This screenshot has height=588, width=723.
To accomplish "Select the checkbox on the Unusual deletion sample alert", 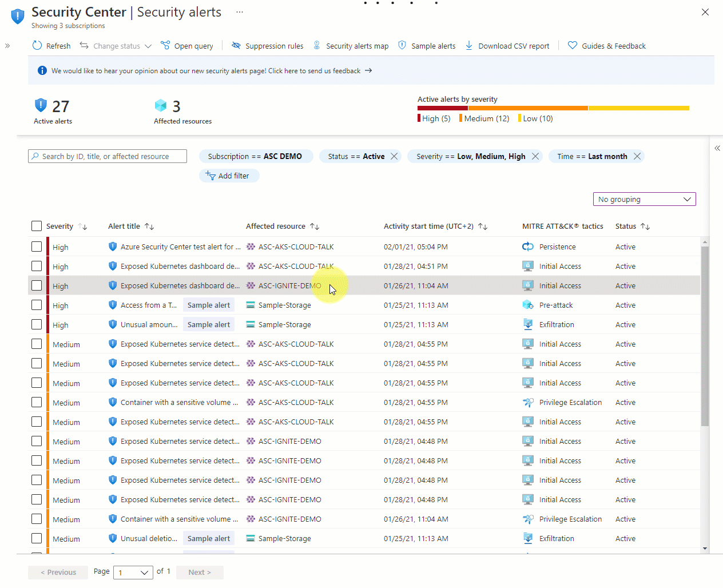I will [x=37, y=538].
